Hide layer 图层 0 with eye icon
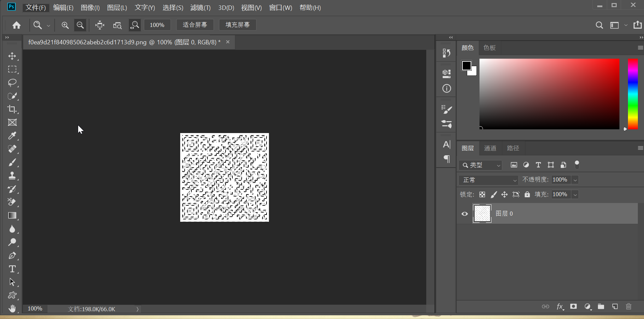Viewport: 644px width, 319px height. point(464,214)
